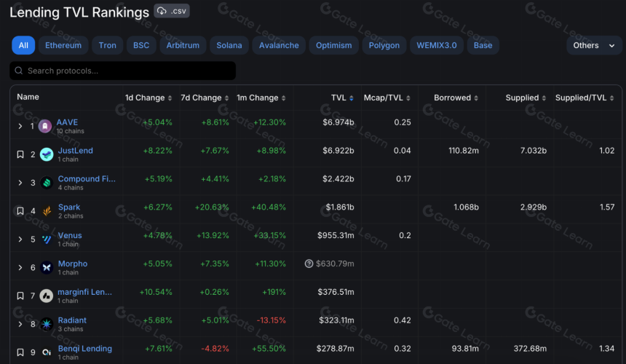Screen dimensions: 626x364
Task: Open the Spark protocol link
Action: coord(69,207)
